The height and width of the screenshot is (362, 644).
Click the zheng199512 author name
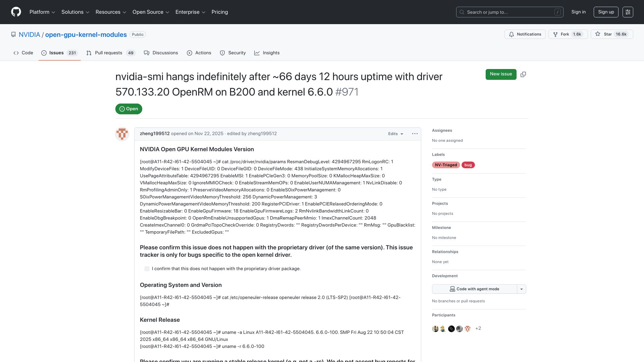tap(155, 134)
